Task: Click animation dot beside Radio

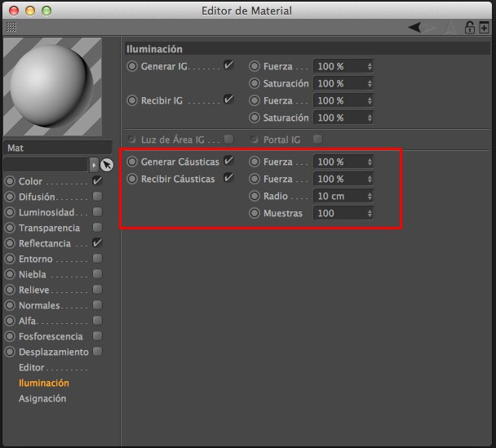Action: (x=255, y=196)
